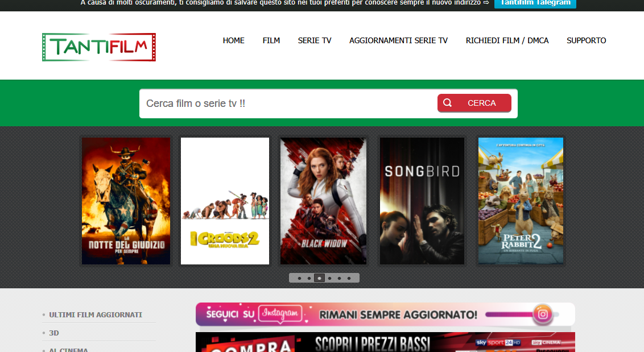
Task: Click the Instagram script logo badge
Action: click(280, 313)
